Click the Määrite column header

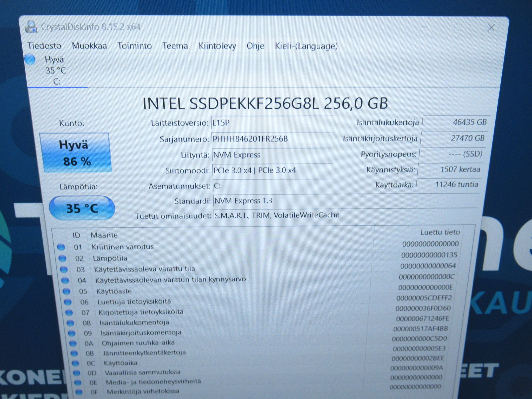[104, 235]
